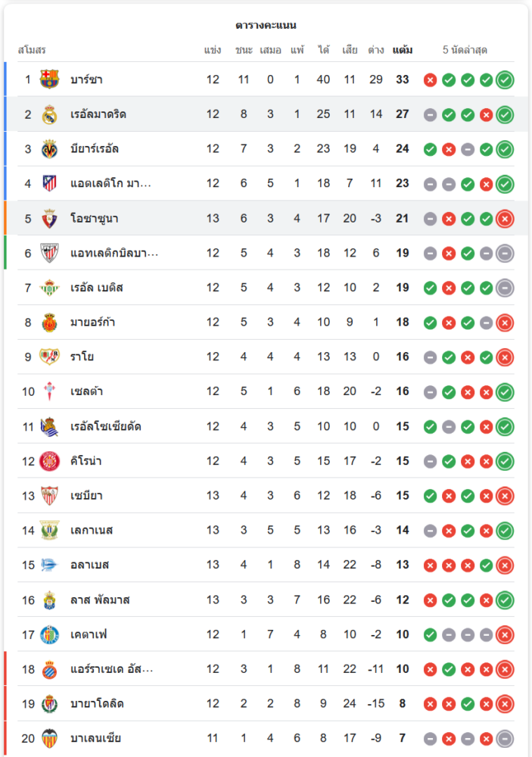Click the Valencia bat crest icon
The image size is (532, 757).
click(x=49, y=738)
